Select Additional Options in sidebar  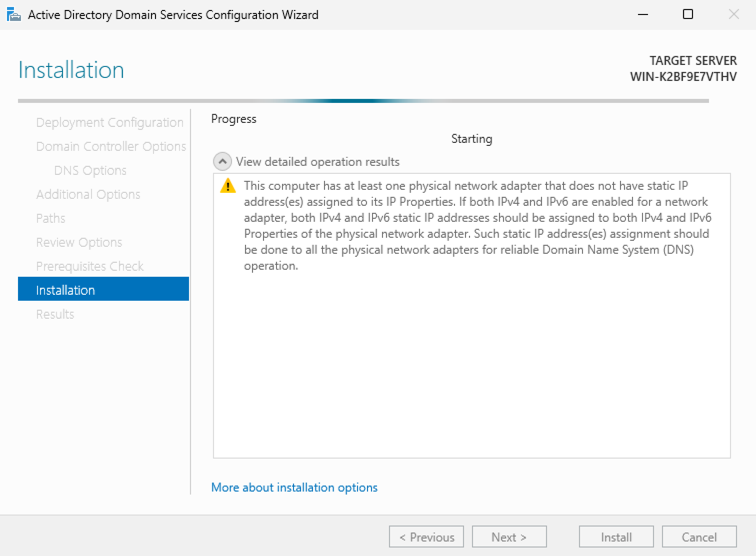pos(88,194)
